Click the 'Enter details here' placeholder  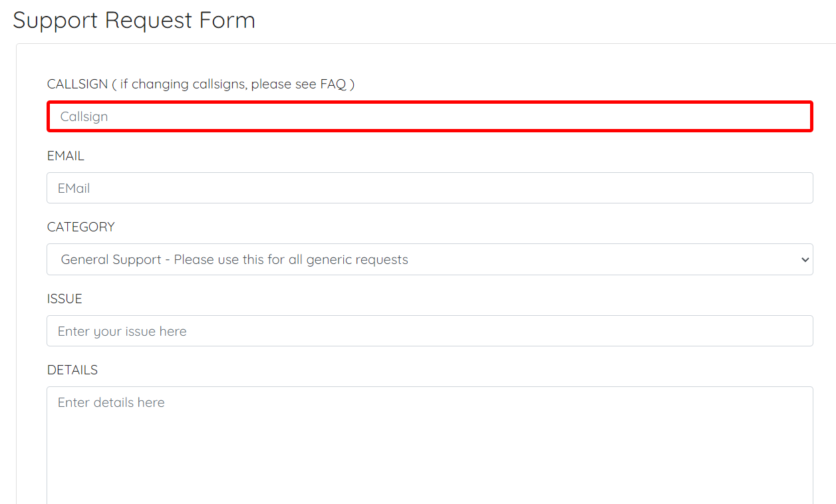coord(111,402)
